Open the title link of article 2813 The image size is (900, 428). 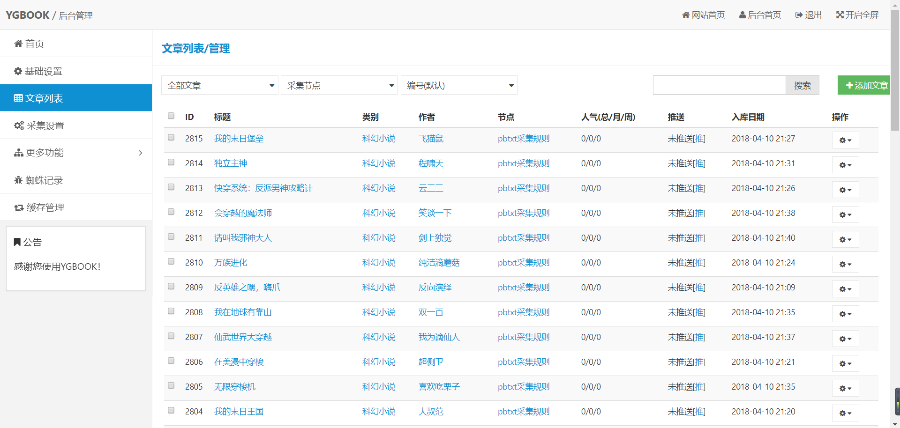pos(262,188)
